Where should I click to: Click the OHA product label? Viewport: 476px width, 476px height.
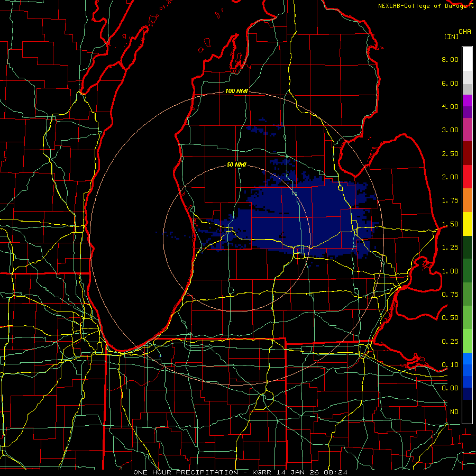(x=465, y=32)
